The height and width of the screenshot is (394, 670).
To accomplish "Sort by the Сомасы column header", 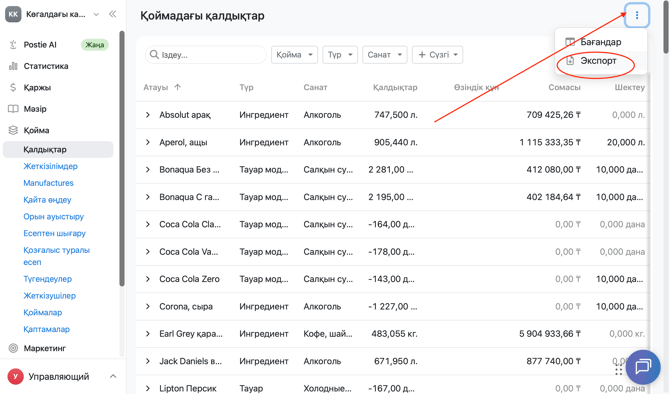I will coord(564,87).
